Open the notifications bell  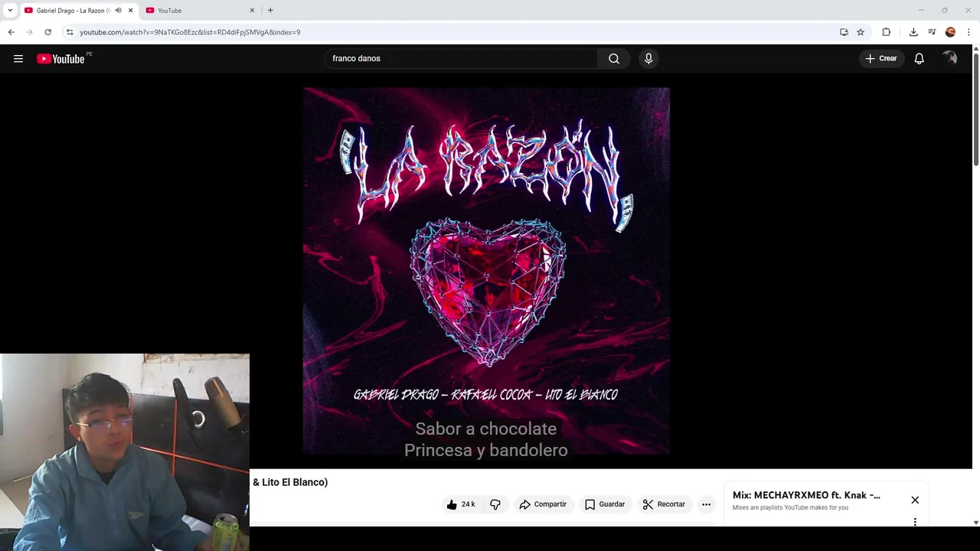click(919, 58)
